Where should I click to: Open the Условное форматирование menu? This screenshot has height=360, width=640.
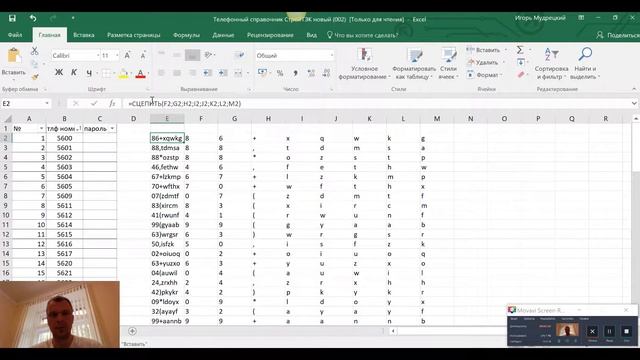click(x=364, y=63)
